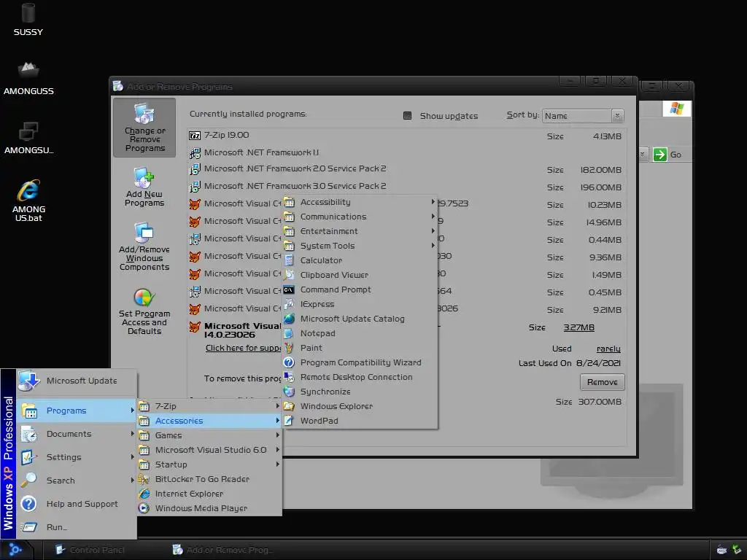Expand the System Tools submenu

coord(360,246)
